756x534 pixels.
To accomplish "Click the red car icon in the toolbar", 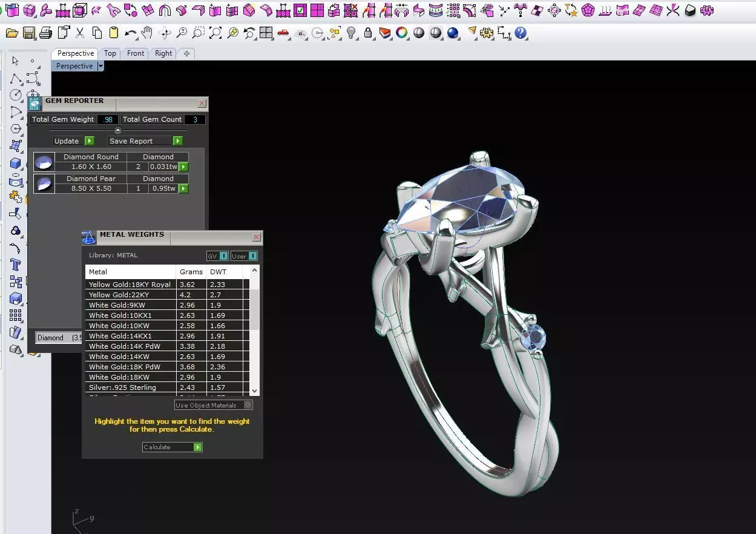I will [x=283, y=33].
